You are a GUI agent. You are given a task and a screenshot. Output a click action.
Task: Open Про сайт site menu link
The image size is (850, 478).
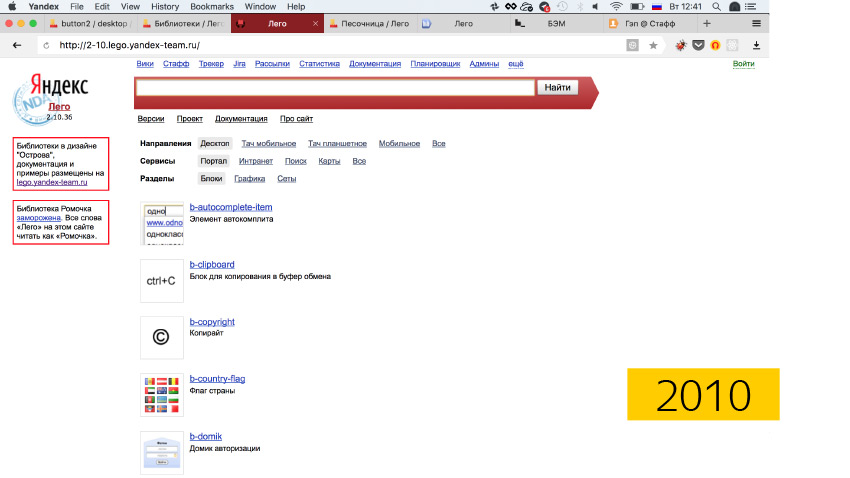pos(297,119)
